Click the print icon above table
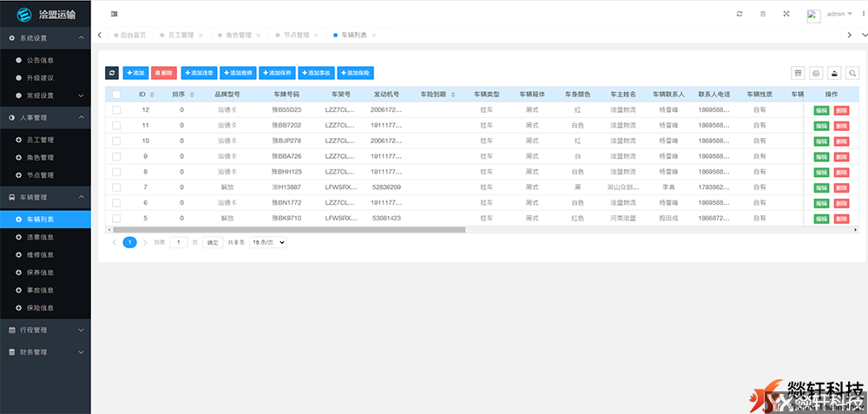 point(817,73)
